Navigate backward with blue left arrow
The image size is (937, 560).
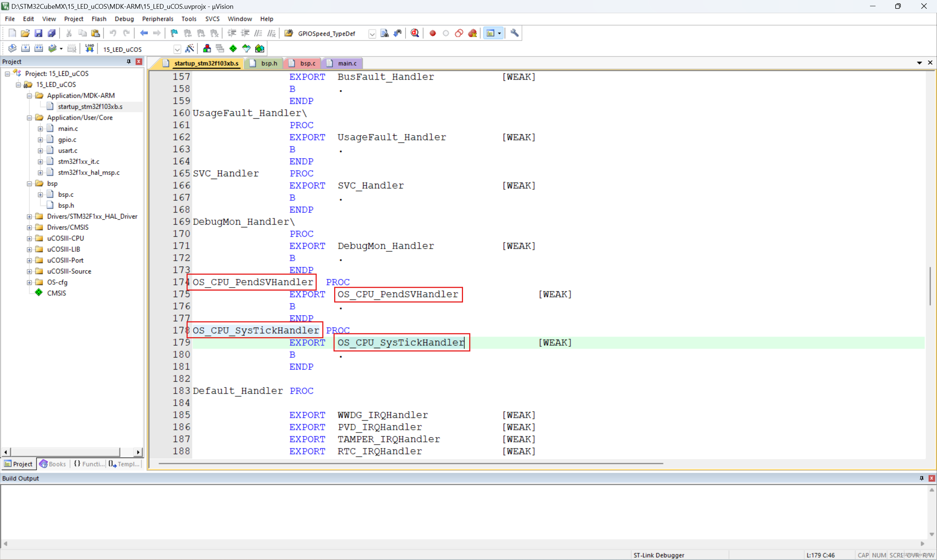coord(144,33)
